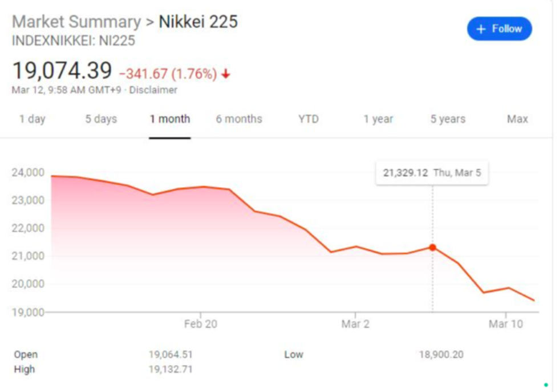This screenshot has height=392, width=559.
Task: Click the red down arrow icon
Action: (x=226, y=74)
